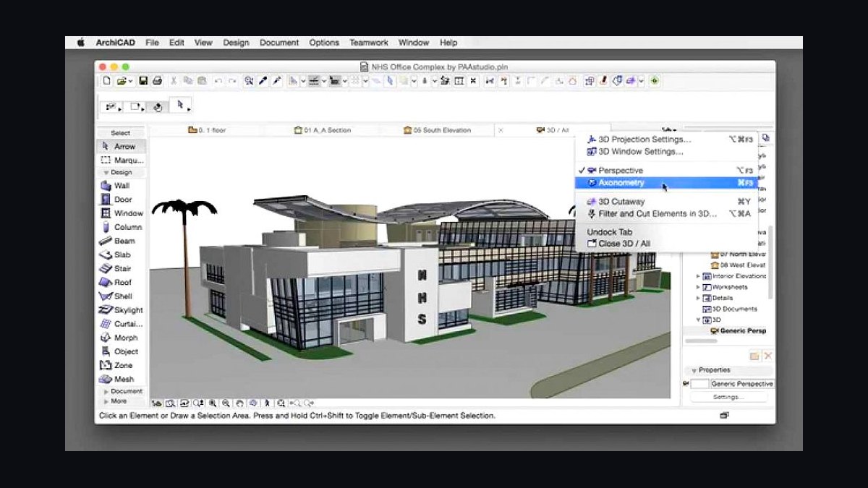
Task: Choose Axonometry from the popup menu
Action: pos(666,183)
